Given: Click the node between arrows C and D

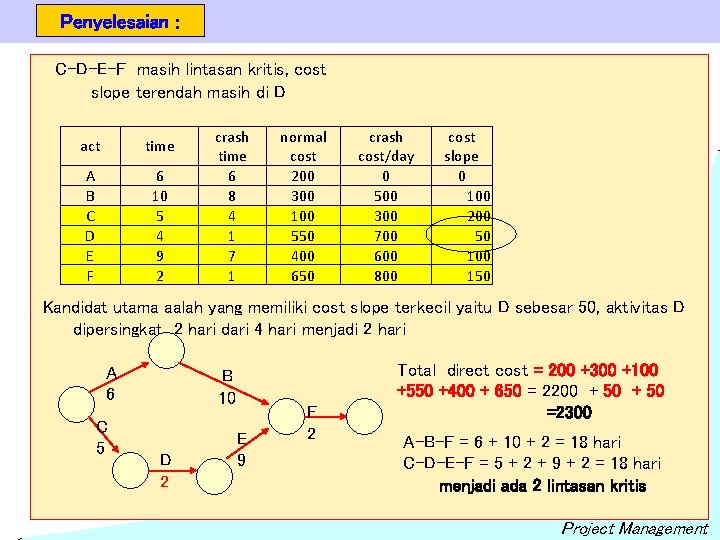Looking at the screenshot, I should (130, 470).
